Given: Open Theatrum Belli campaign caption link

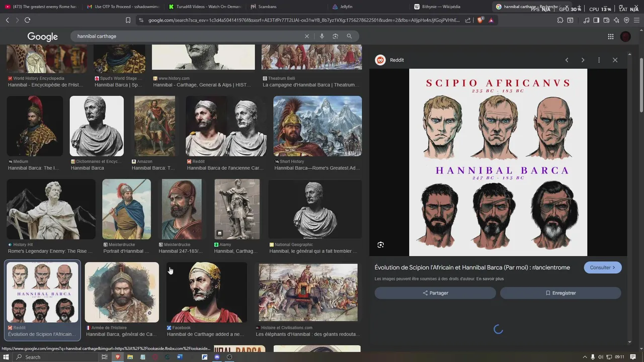Looking at the screenshot, I should coord(311,85).
